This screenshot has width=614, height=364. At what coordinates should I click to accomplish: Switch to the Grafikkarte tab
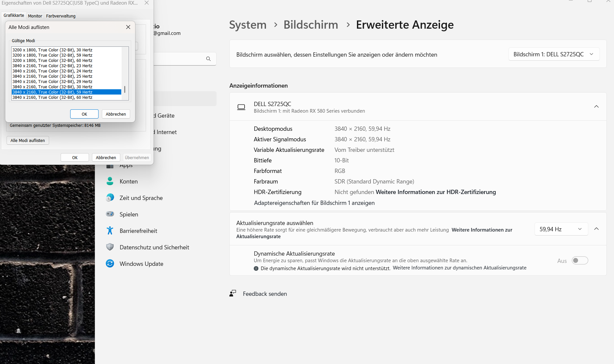coord(14,15)
